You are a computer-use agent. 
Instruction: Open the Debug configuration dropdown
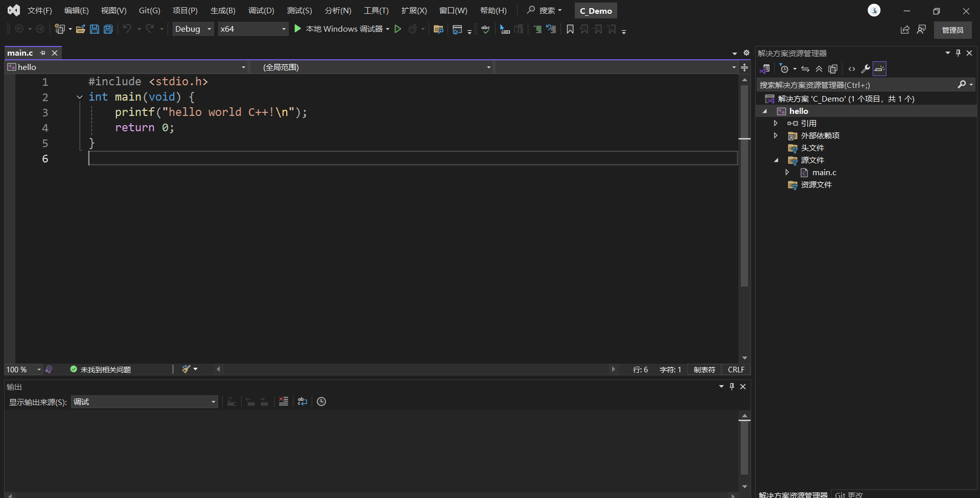(x=193, y=29)
